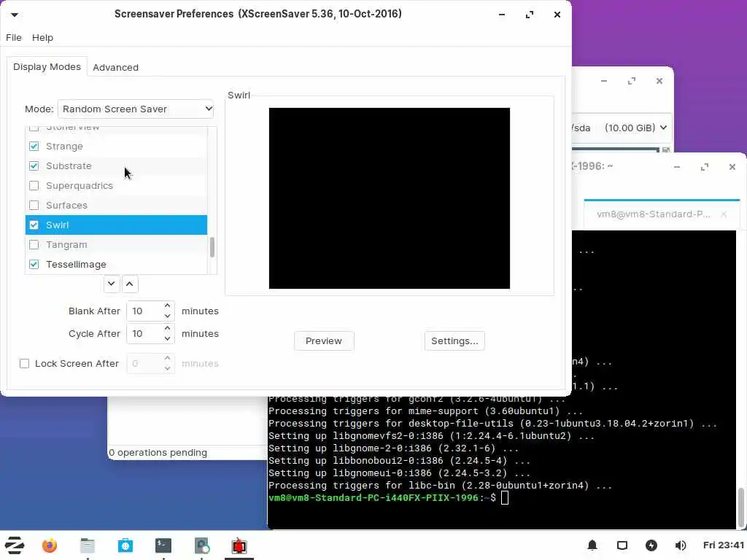Uncheck the Strange screensaver

click(34, 146)
